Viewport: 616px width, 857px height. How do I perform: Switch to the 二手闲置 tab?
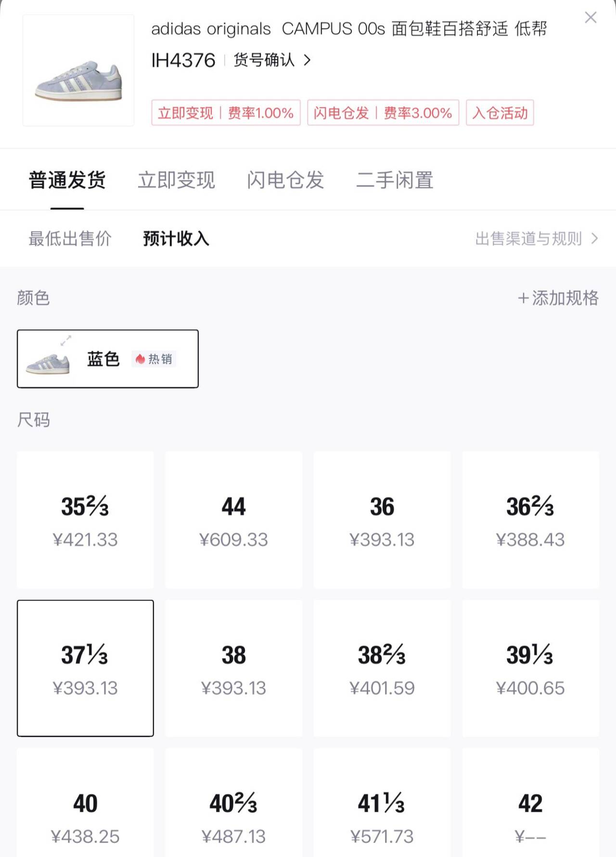(x=395, y=181)
